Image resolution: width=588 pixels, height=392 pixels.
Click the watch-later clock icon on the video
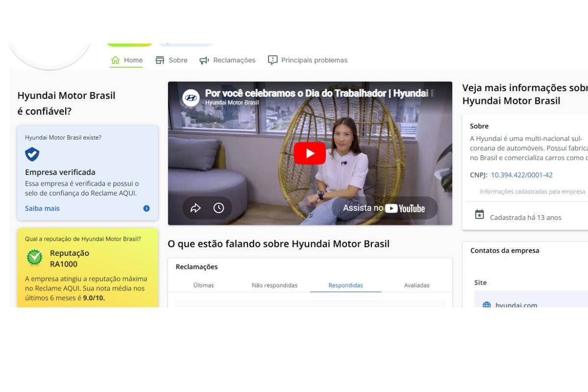pyautogui.click(x=219, y=208)
